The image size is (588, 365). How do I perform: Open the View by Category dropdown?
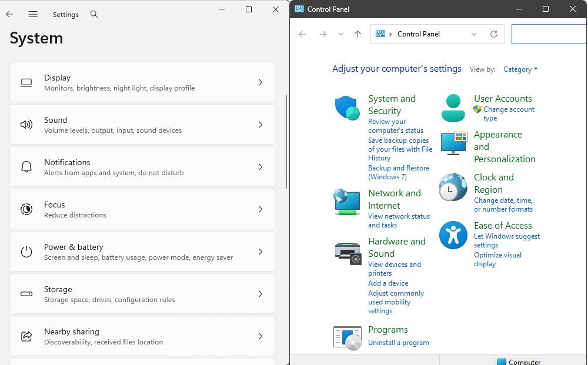[x=520, y=69]
